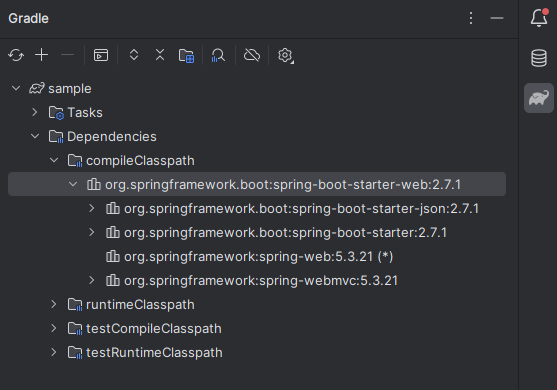Collapse the sample project node
Viewport: 557px width, 390px height.
(16, 88)
